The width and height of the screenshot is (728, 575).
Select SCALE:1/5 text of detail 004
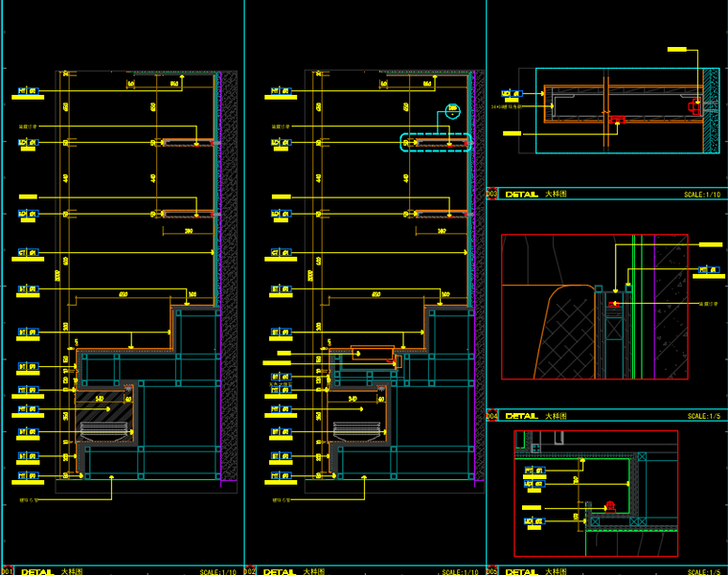click(704, 416)
